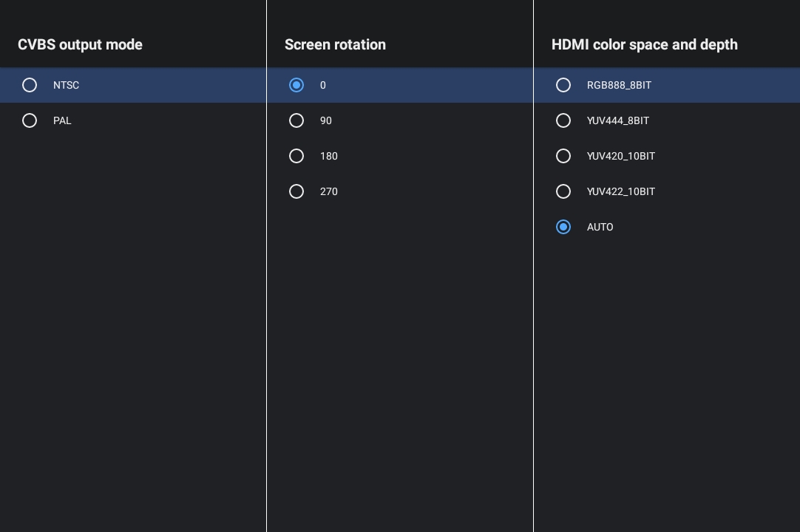Select RGB888_8BIT color space radio
The width and height of the screenshot is (800, 532).
coord(563,85)
